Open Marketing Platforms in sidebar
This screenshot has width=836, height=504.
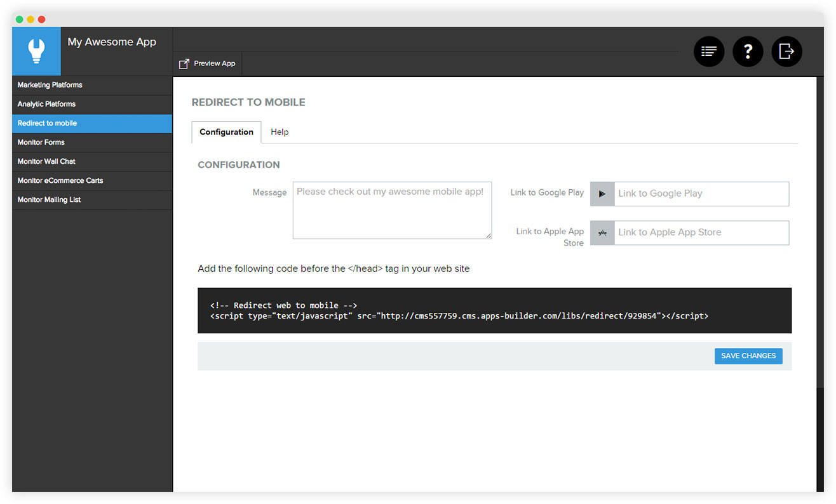click(x=50, y=85)
